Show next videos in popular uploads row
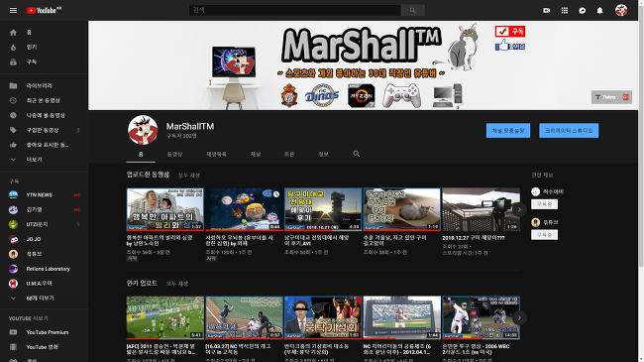 [x=519, y=317]
